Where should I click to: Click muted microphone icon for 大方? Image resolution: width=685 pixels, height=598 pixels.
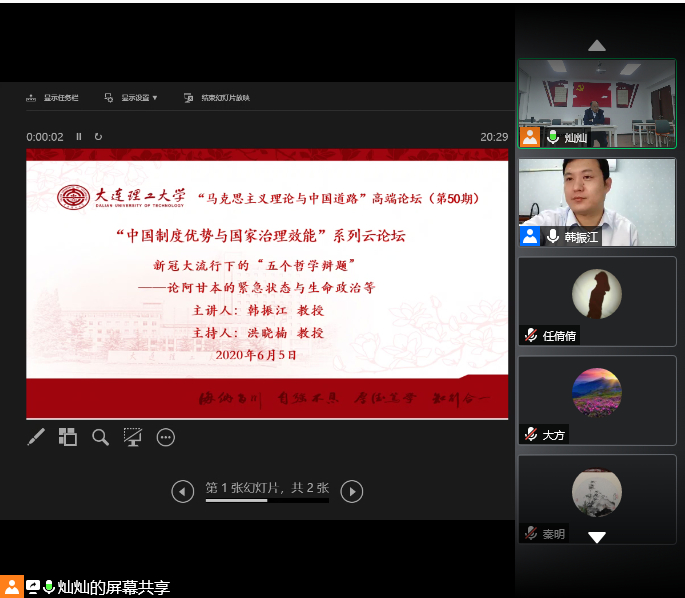531,435
